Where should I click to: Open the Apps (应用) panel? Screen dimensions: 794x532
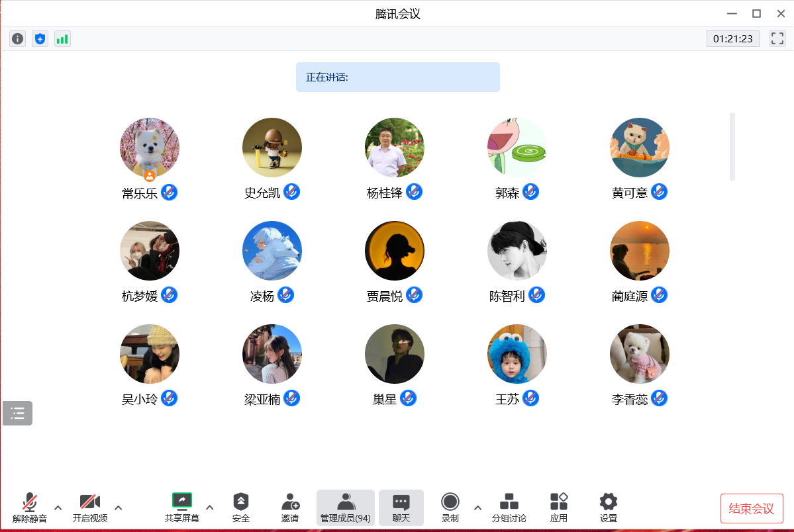click(559, 508)
